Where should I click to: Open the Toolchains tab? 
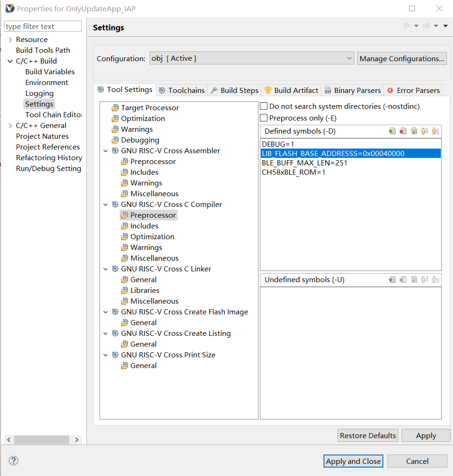tap(181, 91)
